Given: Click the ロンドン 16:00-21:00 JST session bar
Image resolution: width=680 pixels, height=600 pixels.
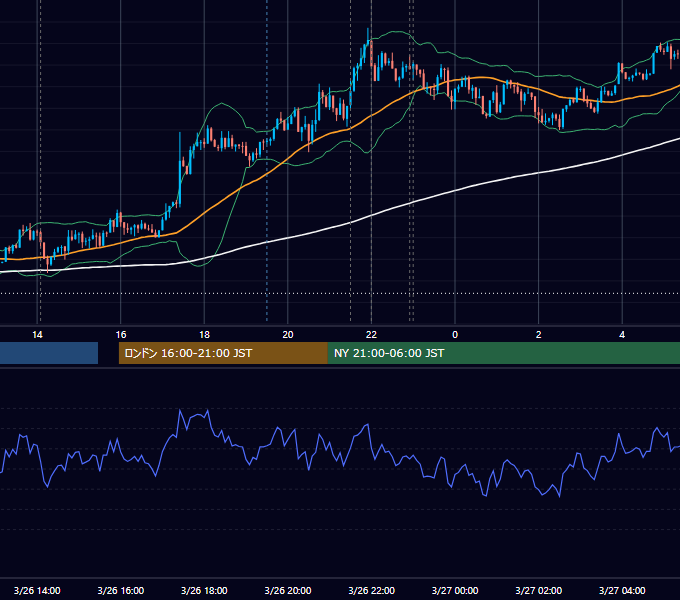Looking at the screenshot, I should (x=223, y=353).
